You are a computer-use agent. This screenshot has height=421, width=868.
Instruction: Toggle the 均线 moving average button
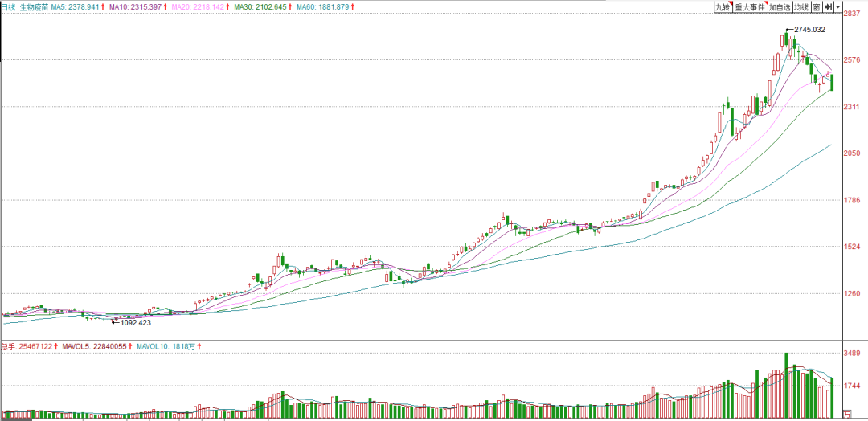pyautogui.click(x=800, y=6)
